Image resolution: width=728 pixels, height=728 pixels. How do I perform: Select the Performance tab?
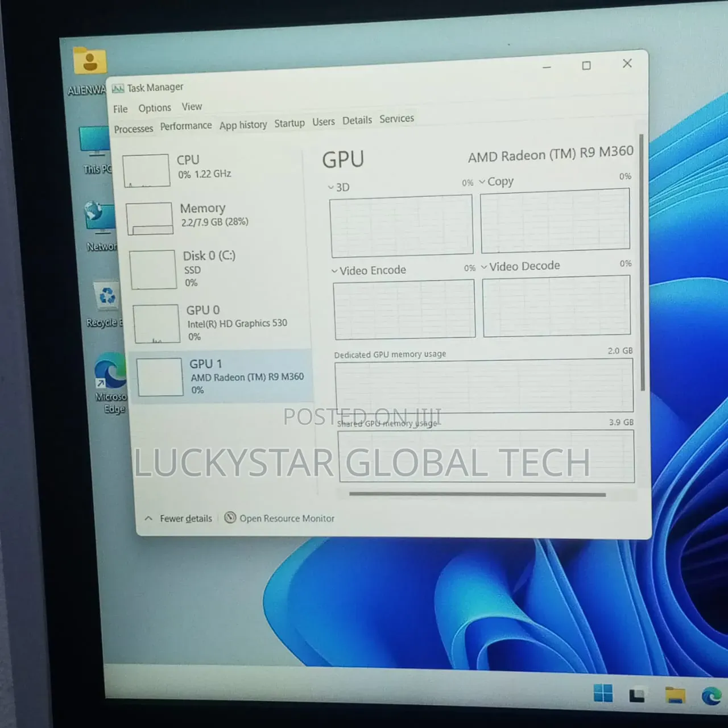[x=186, y=126]
